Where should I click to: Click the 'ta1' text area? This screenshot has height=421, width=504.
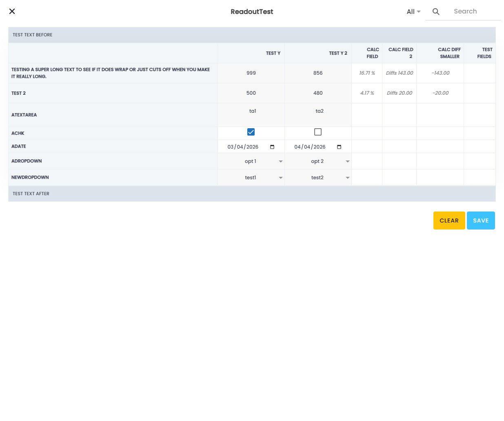251,115
